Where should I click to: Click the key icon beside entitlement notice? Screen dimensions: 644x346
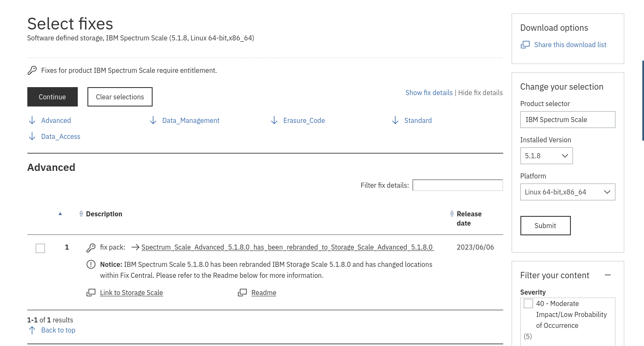coord(32,70)
